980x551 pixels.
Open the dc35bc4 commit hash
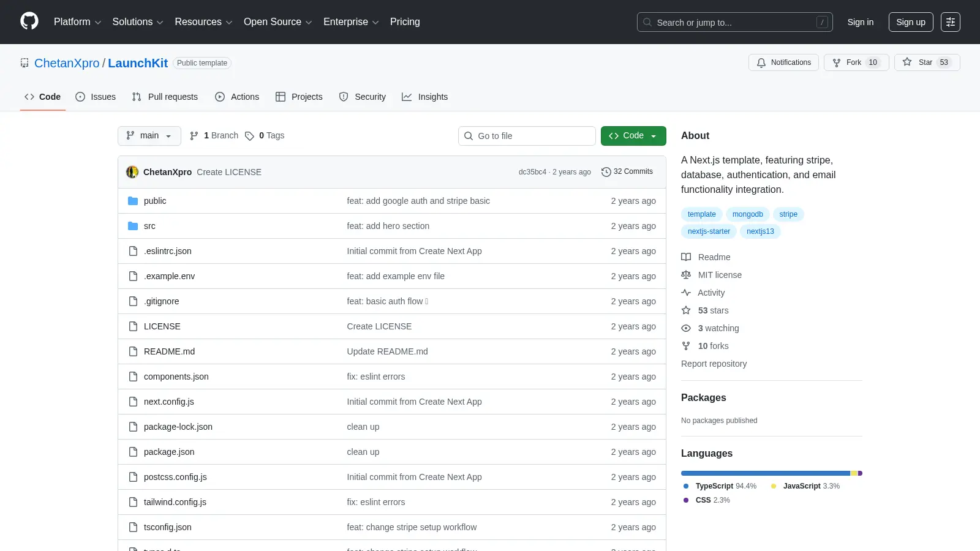pos(532,172)
